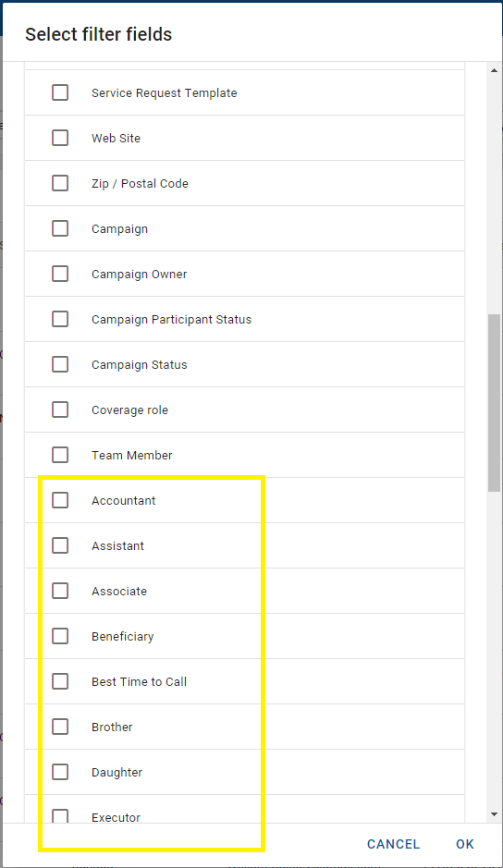Select the Daughter checkbox
Image resolution: width=503 pixels, height=868 pixels.
[x=60, y=772]
